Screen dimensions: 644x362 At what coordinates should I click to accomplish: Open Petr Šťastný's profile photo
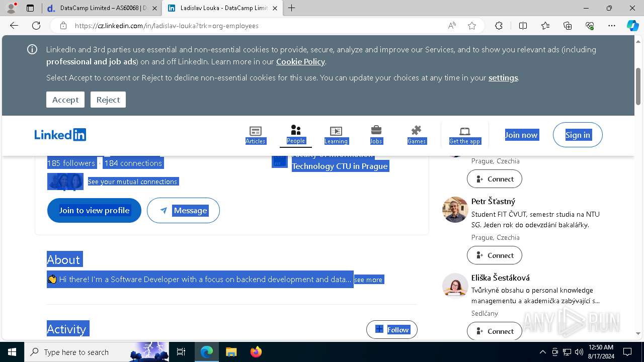[x=455, y=210]
